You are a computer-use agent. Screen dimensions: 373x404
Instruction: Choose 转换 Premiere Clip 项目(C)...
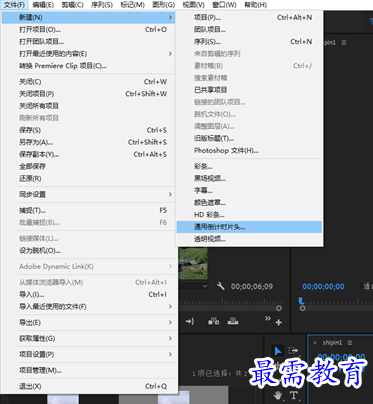[x=88, y=66]
